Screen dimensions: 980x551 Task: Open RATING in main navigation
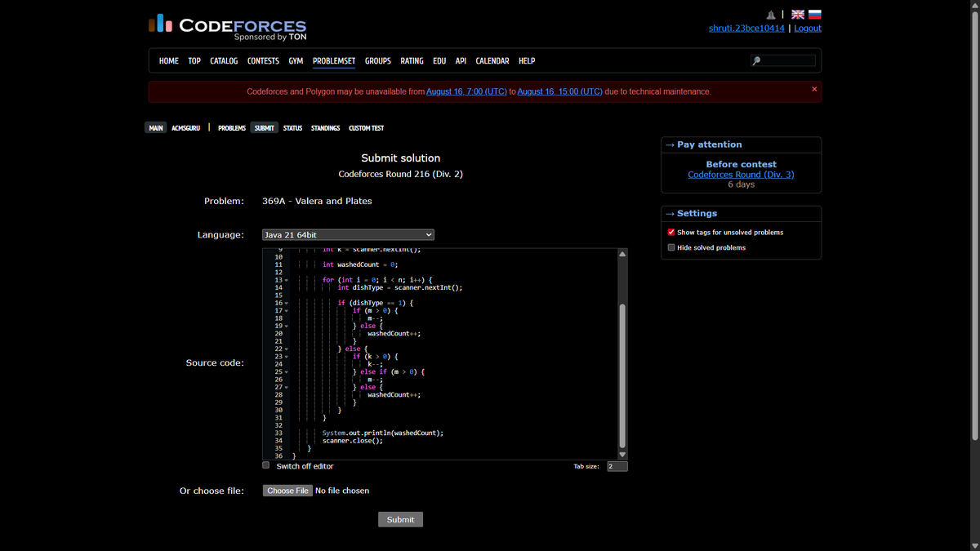(412, 61)
